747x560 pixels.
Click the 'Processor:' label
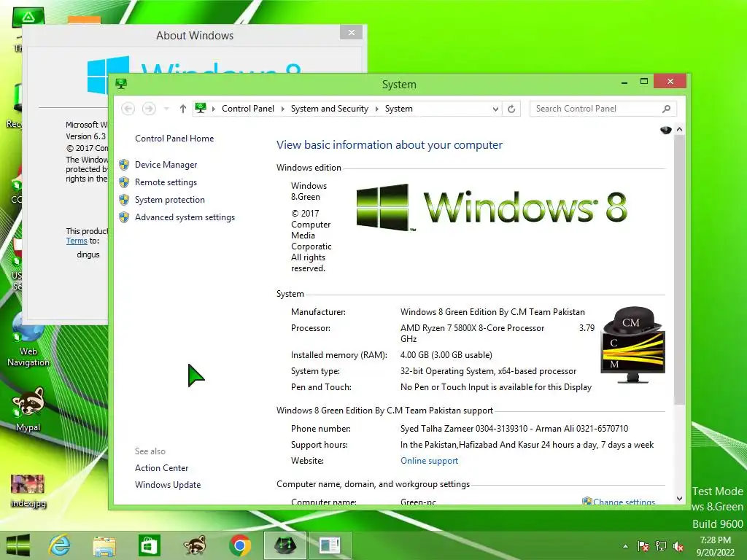coord(311,328)
